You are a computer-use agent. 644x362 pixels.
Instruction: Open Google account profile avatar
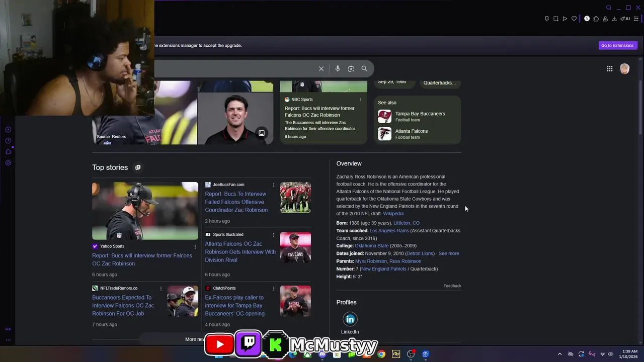click(x=625, y=69)
